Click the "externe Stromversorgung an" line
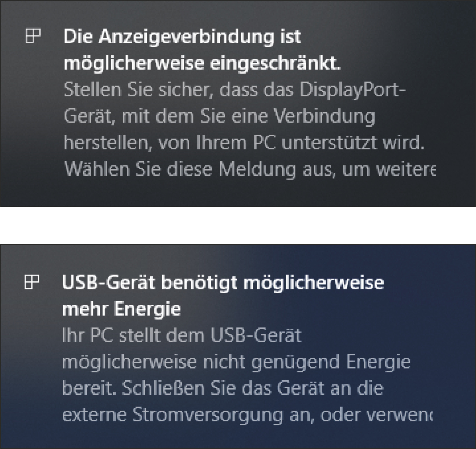Viewport: 476px width, 449px height. [x=247, y=415]
